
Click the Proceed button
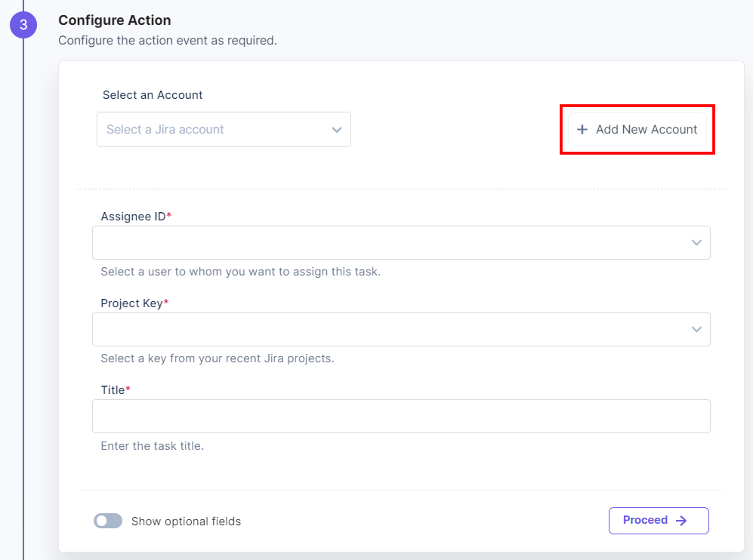tap(658, 521)
